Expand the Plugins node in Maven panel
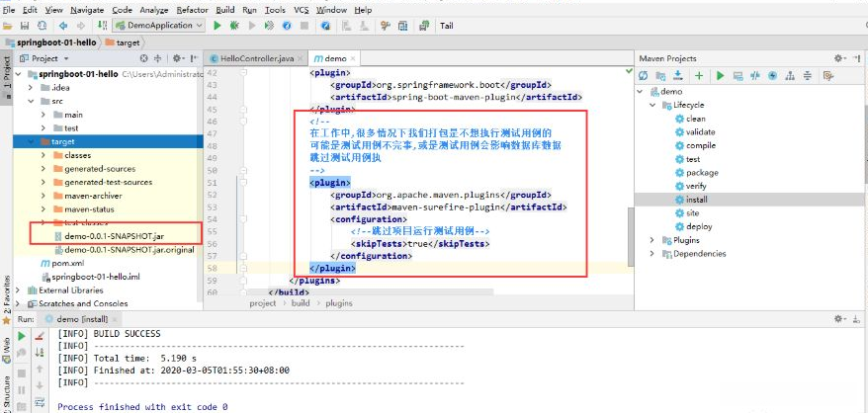 coord(652,240)
